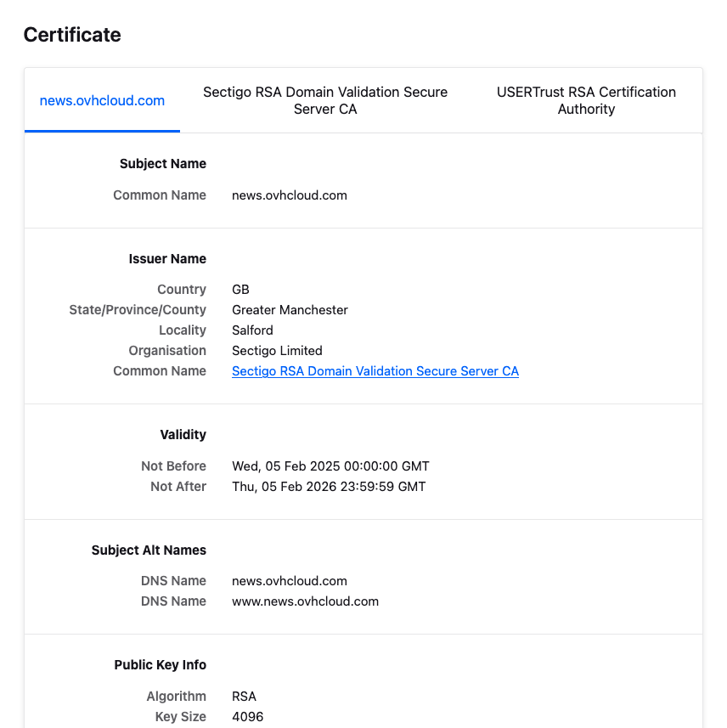Click the Issuer Name section heading

coord(167,258)
